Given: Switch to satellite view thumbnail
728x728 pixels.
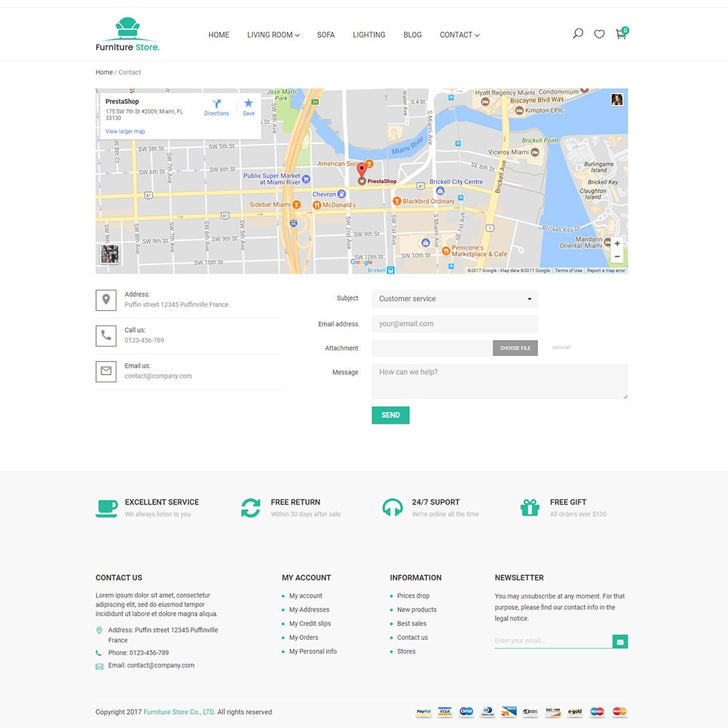Looking at the screenshot, I should 110,254.
